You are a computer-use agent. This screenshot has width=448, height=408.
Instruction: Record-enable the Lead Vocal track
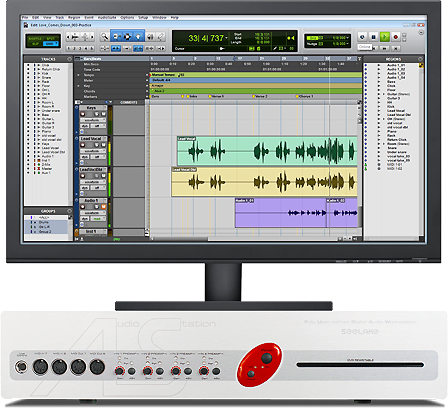point(83,145)
